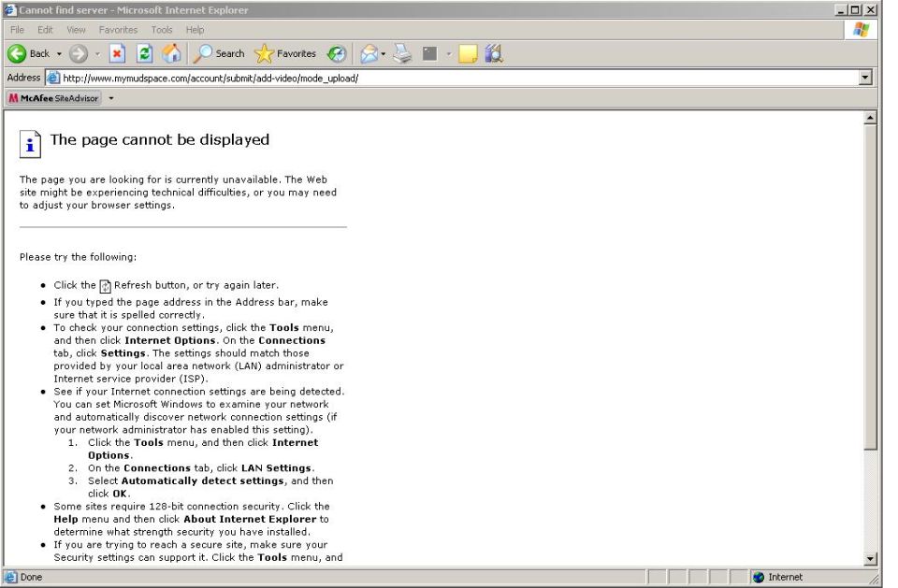
Task: Open the Edit menu
Action: [45, 30]
